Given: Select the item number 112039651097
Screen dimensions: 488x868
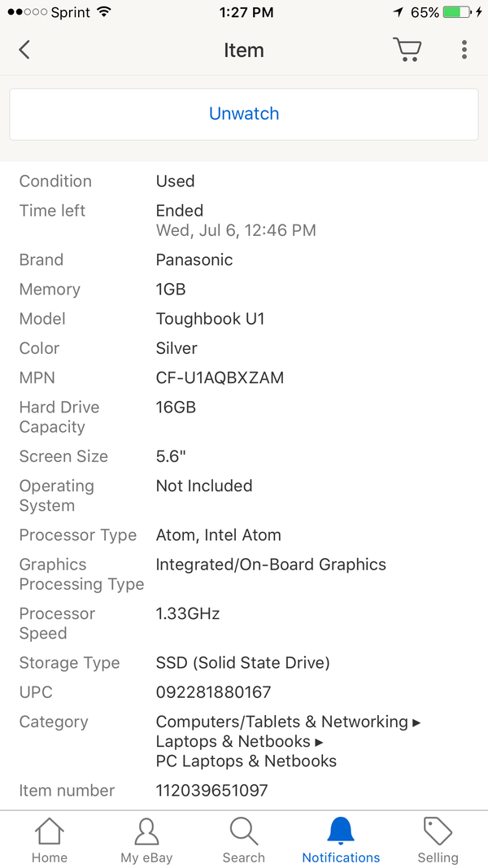Looking at the screenshot, I should coord(212,791).
